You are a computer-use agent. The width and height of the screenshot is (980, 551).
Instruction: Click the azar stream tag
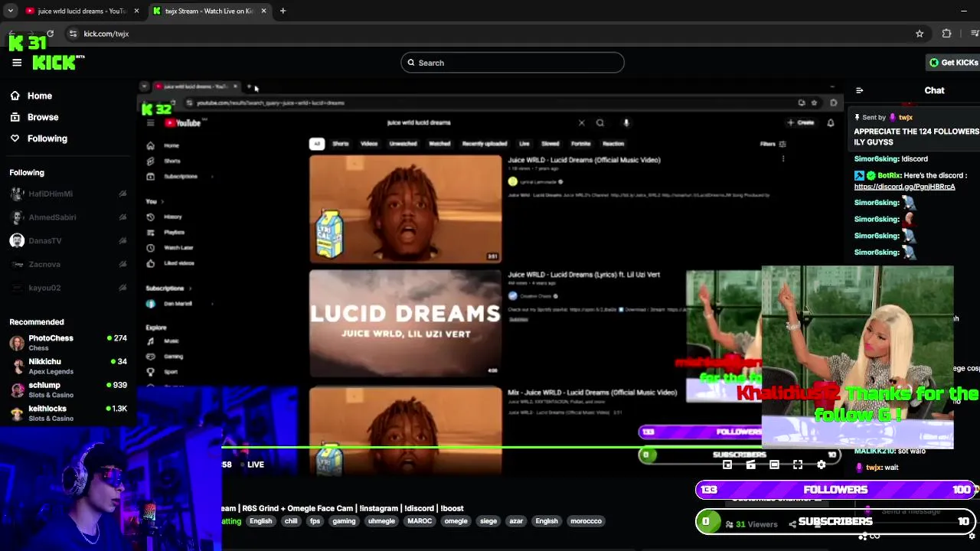516,521
